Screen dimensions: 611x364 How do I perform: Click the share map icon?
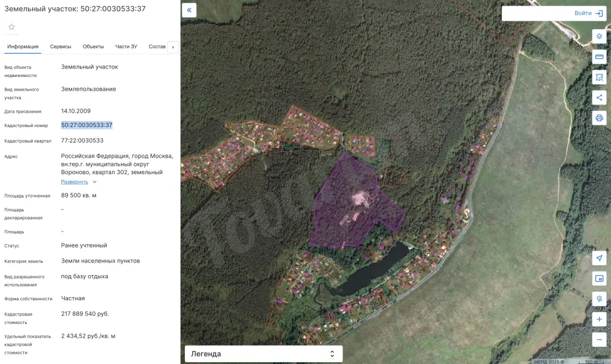(x=599, y=97)
